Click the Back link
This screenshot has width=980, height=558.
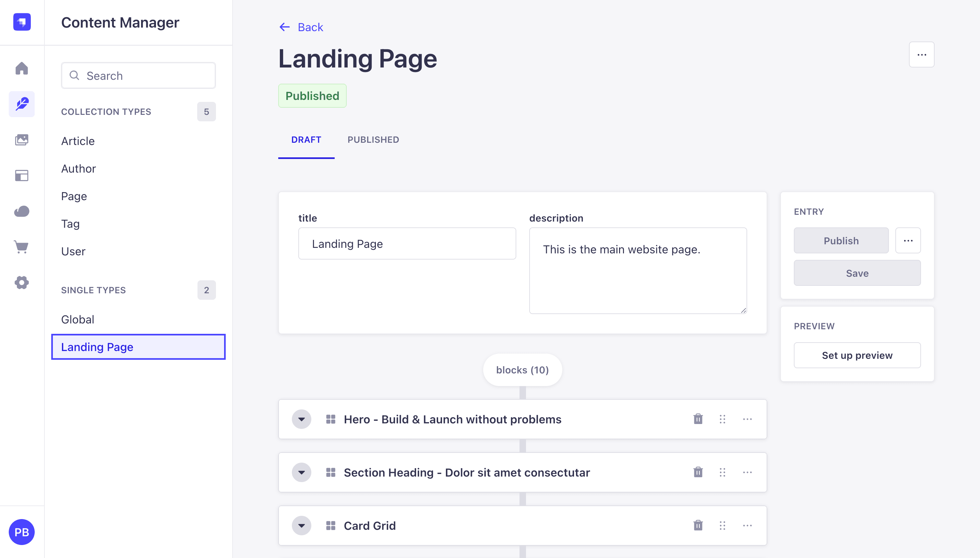pos(310,27)
